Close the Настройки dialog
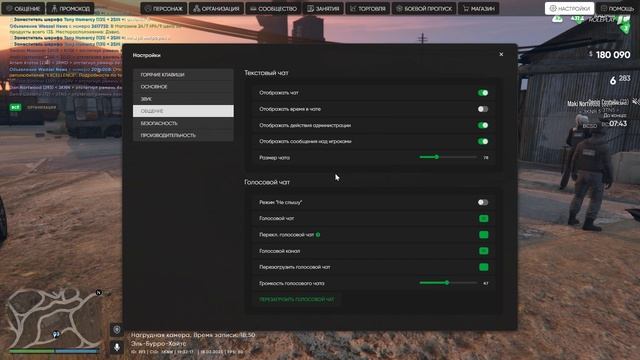 [501, 54]
